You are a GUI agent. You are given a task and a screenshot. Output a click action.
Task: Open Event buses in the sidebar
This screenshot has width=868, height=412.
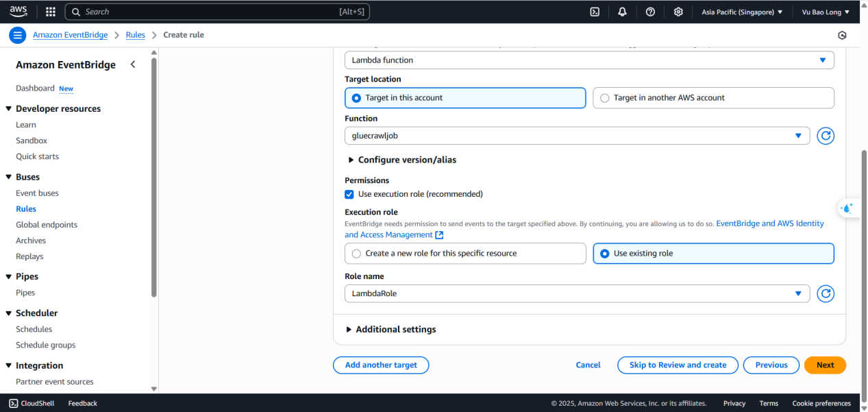(37, 193)
